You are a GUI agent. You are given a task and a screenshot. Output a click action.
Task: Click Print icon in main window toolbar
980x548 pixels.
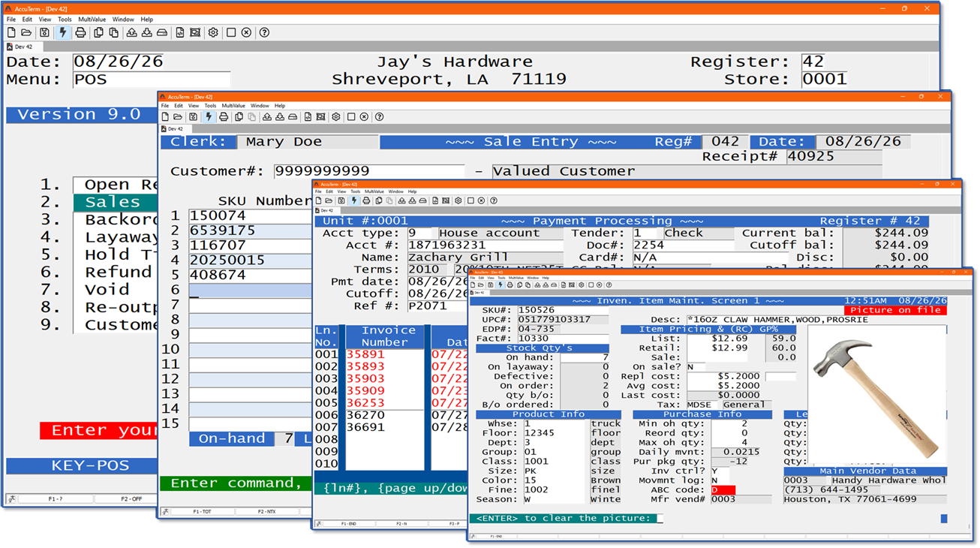(x=80, y=33)
